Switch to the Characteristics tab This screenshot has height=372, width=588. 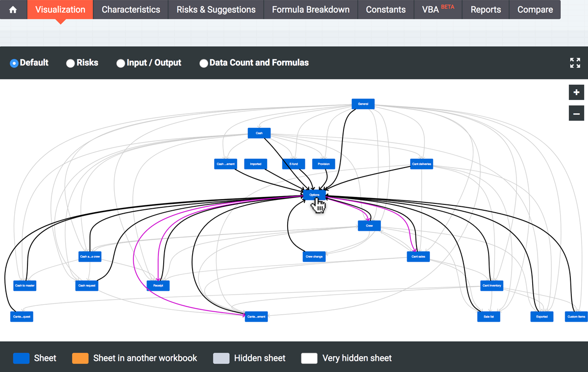click(x=131, y=10)
